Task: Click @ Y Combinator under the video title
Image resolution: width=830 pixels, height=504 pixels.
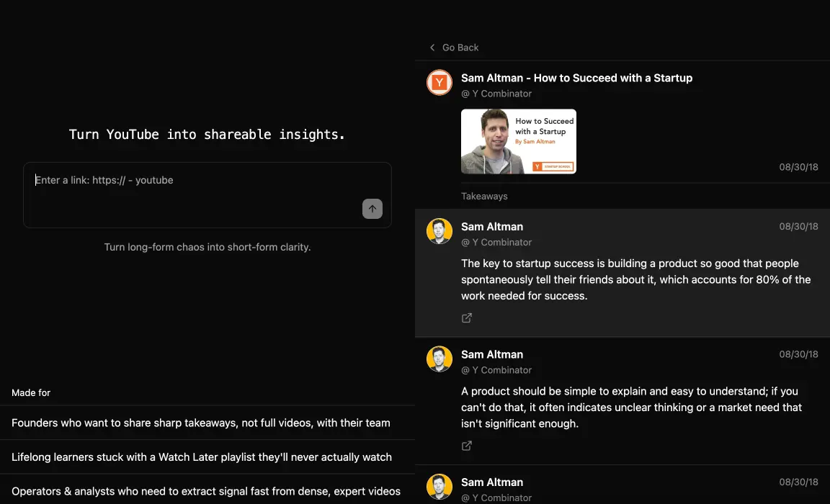Action: [496, 94]
